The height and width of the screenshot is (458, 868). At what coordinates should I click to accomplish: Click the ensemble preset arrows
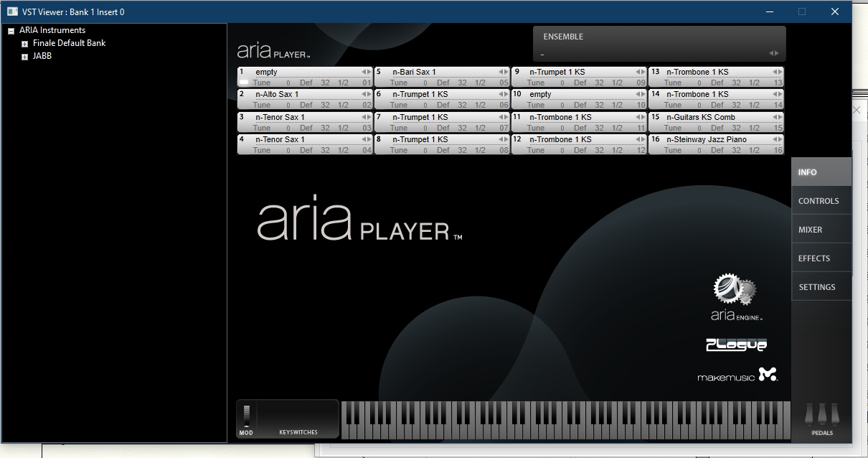[774, 53]
